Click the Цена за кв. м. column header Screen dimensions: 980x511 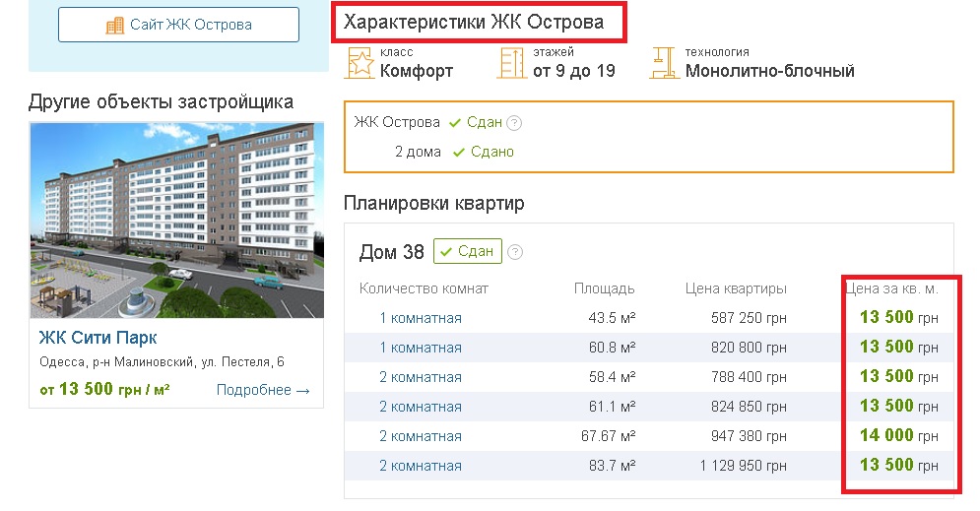[891, 288]
